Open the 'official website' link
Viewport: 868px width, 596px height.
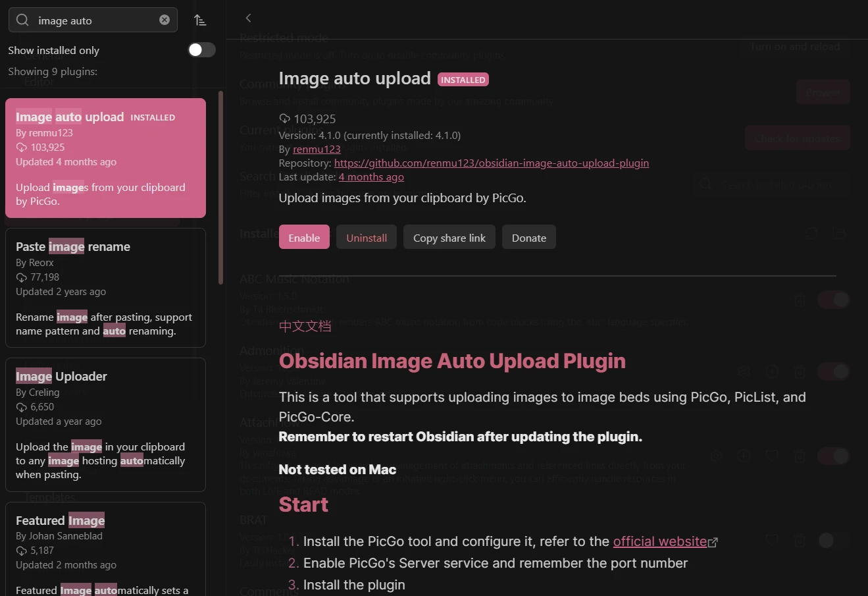point(660,541)
